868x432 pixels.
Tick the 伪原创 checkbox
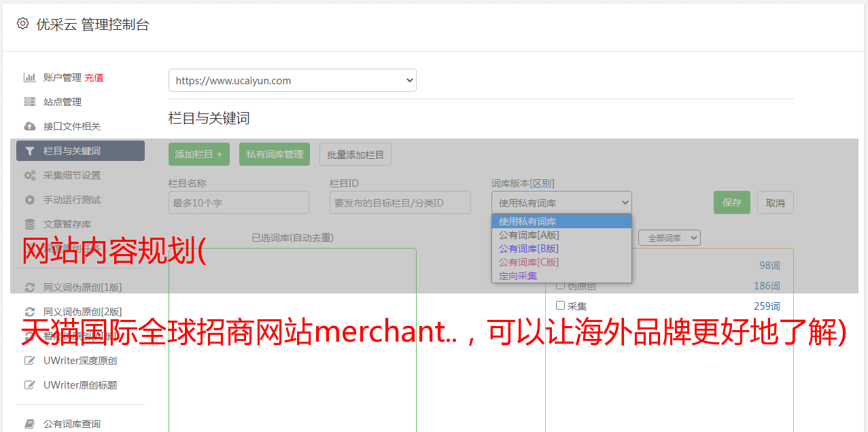coord(560,286)
